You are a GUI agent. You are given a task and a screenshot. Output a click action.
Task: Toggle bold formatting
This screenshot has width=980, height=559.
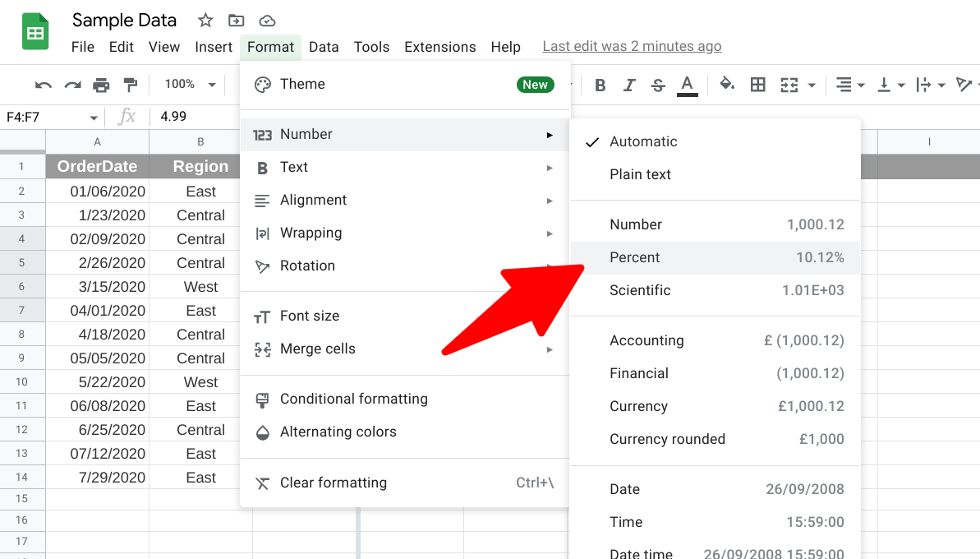(x=600, y=84)
